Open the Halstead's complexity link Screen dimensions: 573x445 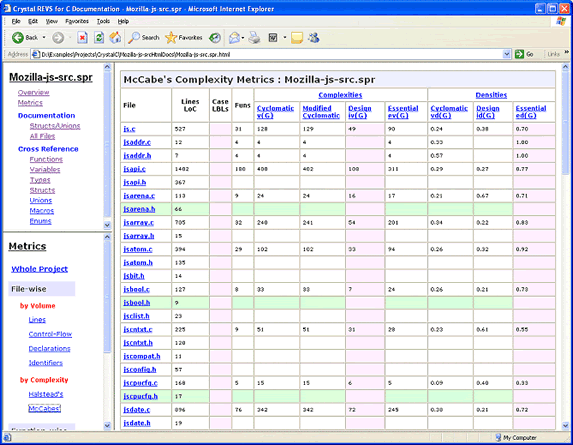[x=46, y=394]
